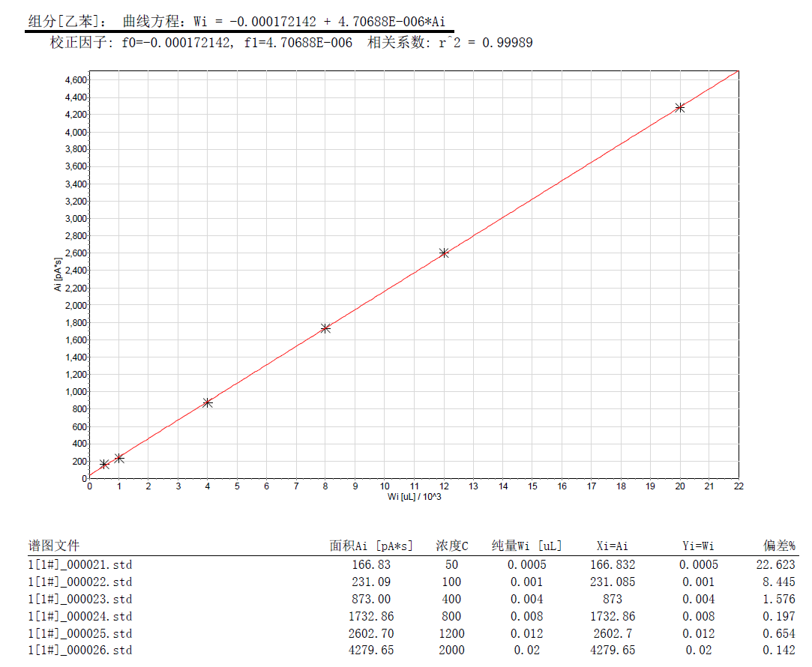Select the correlation coefficient r^2 = 0.99989 text
This screenshot has width=812, height=667.
coord(450,43)
